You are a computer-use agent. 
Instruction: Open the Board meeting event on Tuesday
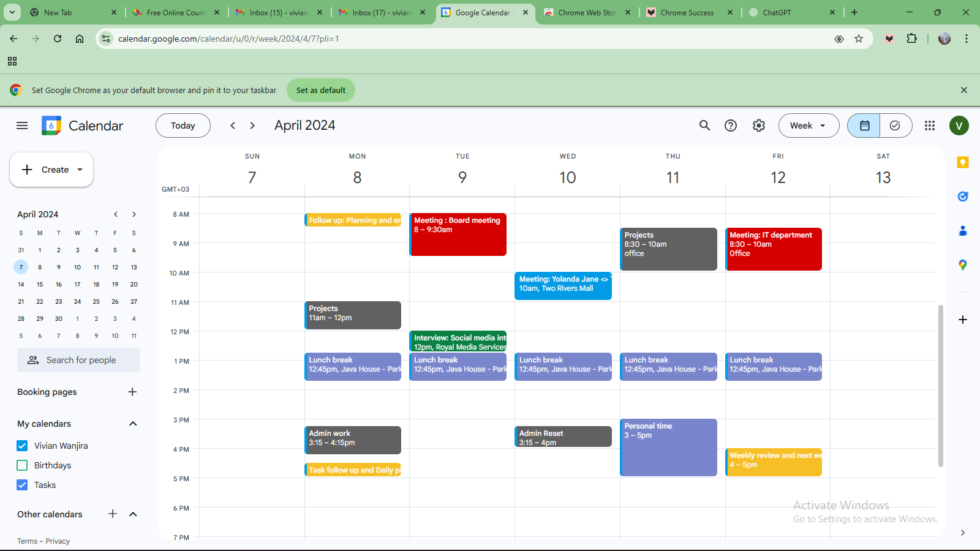[458, 234]
